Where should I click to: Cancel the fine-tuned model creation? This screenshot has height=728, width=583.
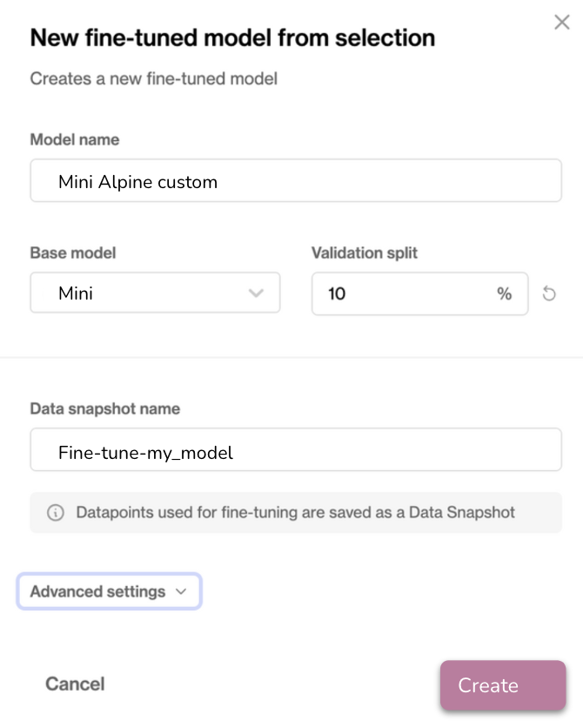click(75, 684)
